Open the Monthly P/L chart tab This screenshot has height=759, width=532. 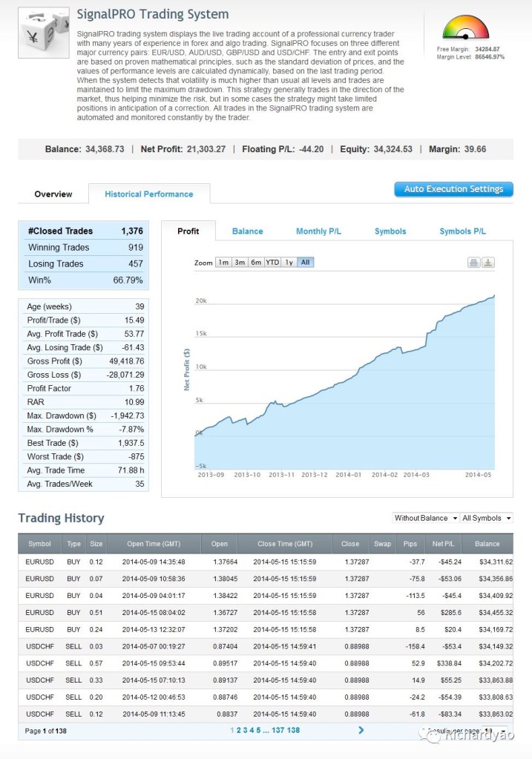[318, 231]
